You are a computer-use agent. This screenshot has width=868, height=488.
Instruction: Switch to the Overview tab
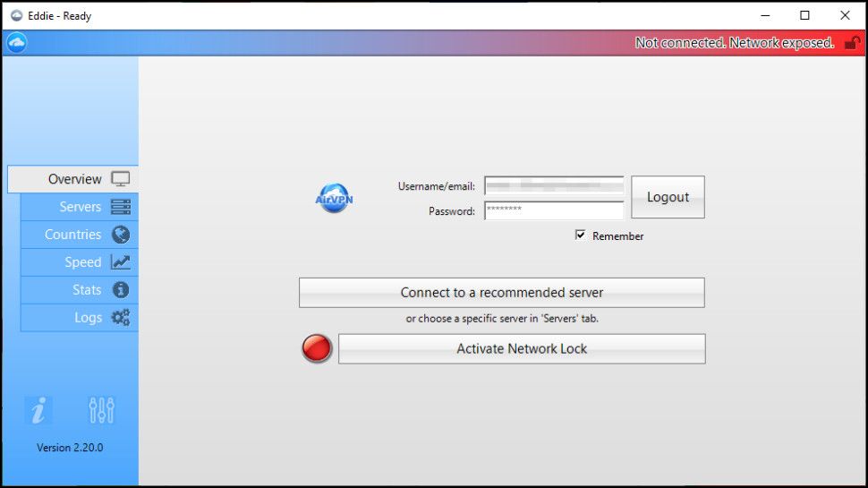click(x=73, y=179)
